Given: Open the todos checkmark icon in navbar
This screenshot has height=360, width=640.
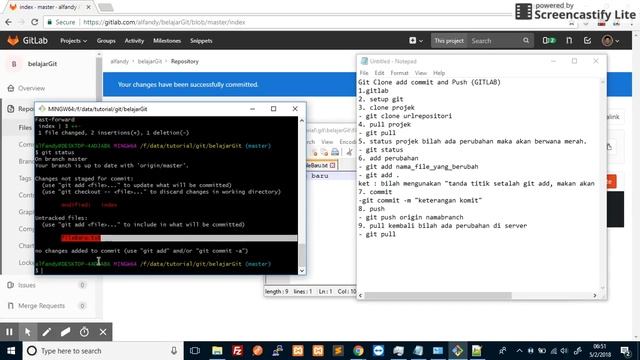Looking at the screenshot, I should pyautogui.click(x=587, y=40).
